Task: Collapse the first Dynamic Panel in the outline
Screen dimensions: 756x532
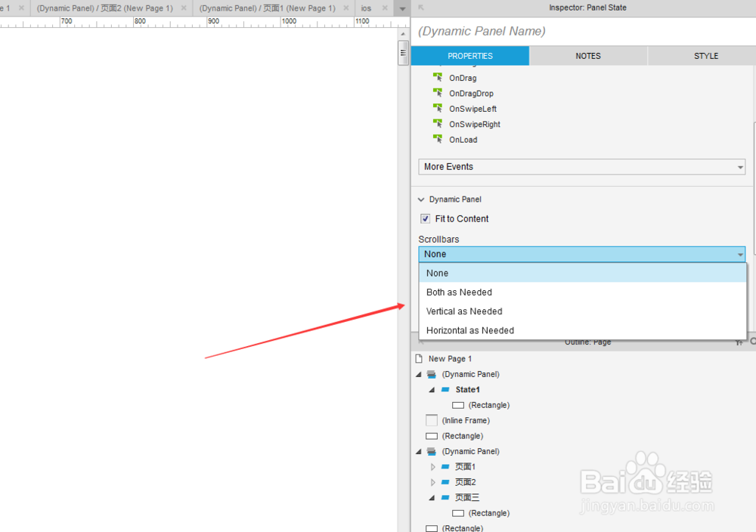Action: (x=419, y=374)
